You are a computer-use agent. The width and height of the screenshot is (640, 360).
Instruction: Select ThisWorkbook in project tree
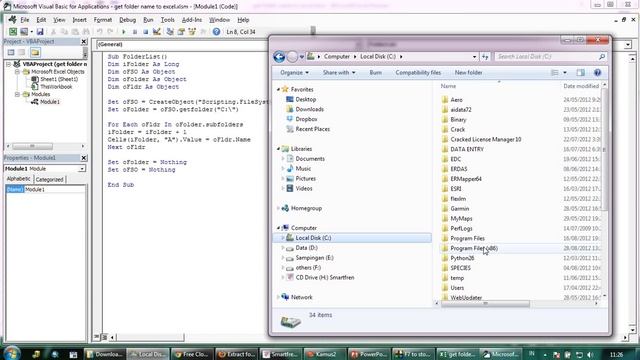(56, 87)
